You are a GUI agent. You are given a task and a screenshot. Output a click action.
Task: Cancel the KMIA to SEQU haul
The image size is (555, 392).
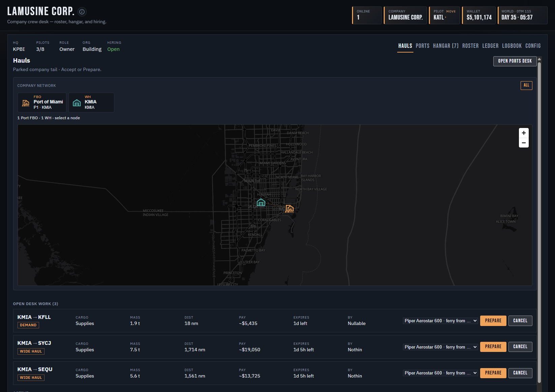pos(520,373)
